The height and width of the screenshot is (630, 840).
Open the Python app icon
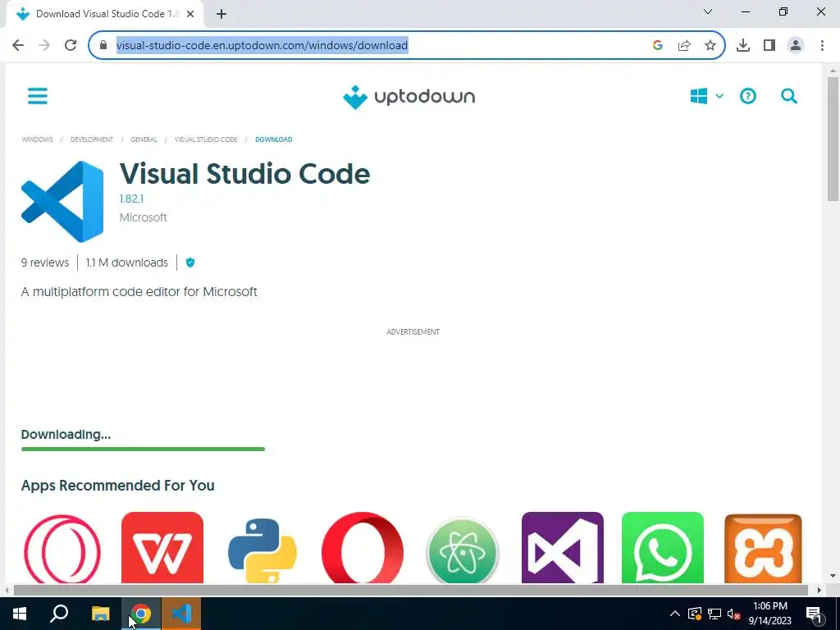coord(262,550)
